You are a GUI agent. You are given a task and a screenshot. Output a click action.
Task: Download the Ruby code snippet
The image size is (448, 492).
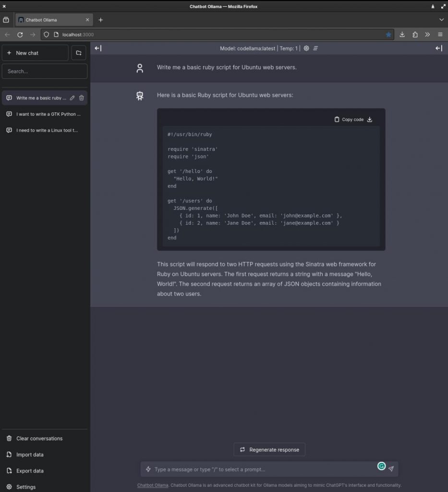(x=370, y=120)
